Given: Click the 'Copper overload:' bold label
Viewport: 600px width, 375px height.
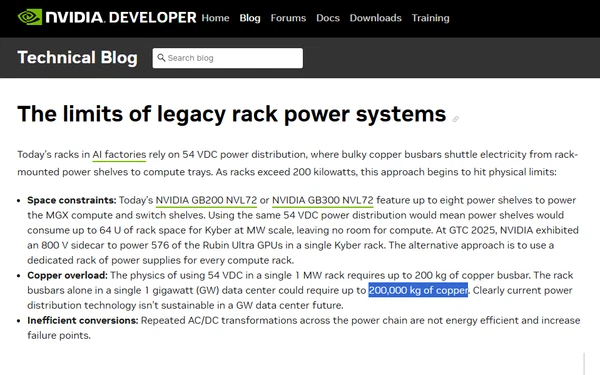Looking at the screenshot, I should click(x=67, y=275).
